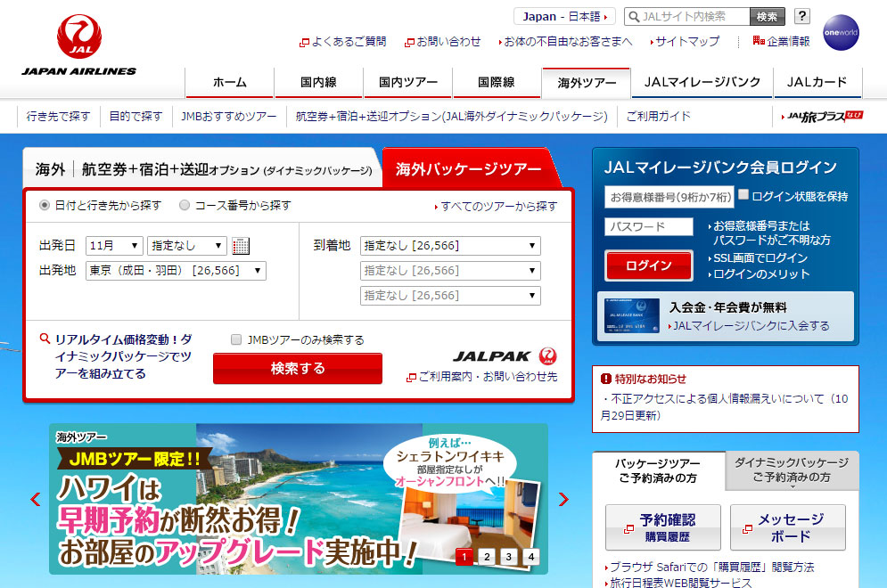Click the red ログイン button

(648, 265)
